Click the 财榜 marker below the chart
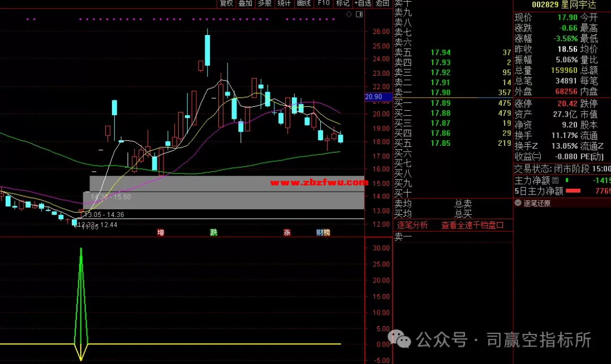Image resolution: width=611 pixels, height=364 pixels. click(324, 232)
